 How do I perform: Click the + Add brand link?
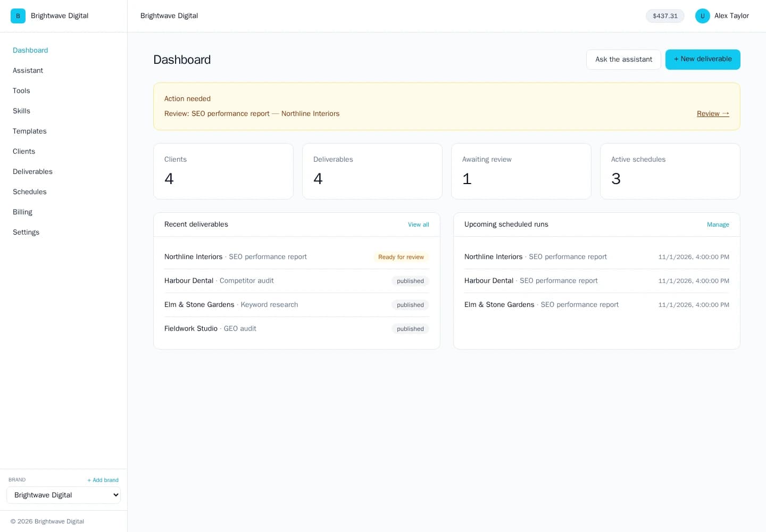tap(103, 480)
